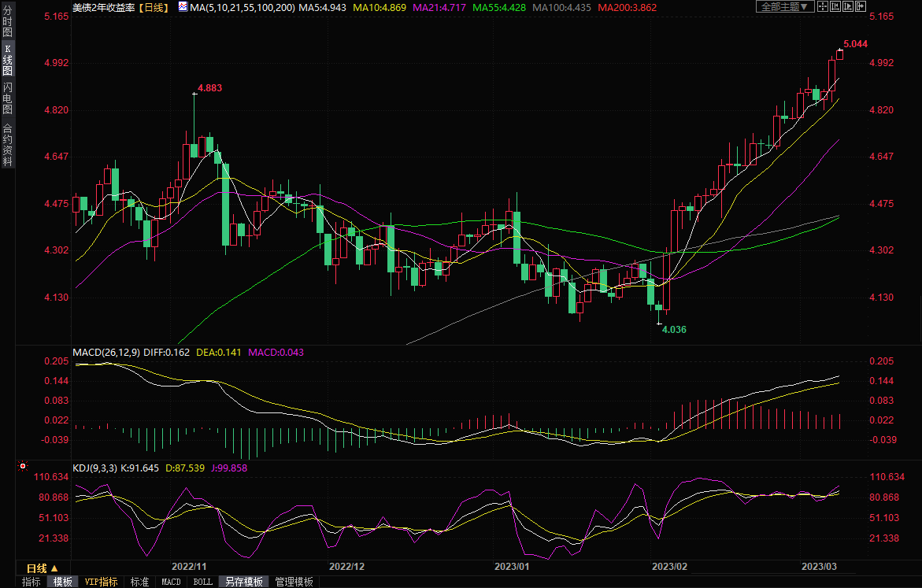922x588 pixels.
Task: Select the K线图 side tab
Action: pos(7,59)
